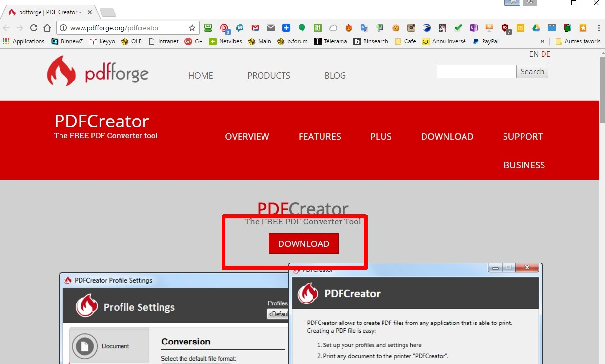Click the address bar URL field
This screenshot has height=364, width=605.
click(x=127, y=28)
